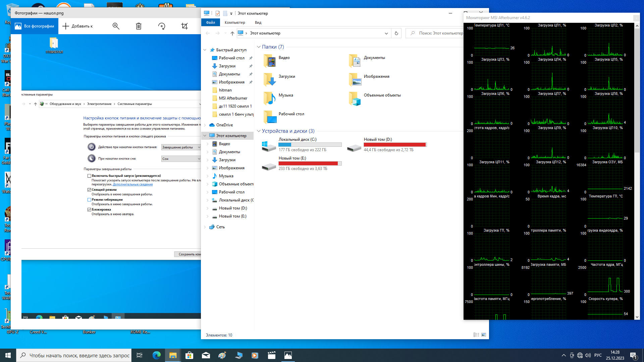
Task: Open the Вид ribbon tab
Action: click(258, 22)
